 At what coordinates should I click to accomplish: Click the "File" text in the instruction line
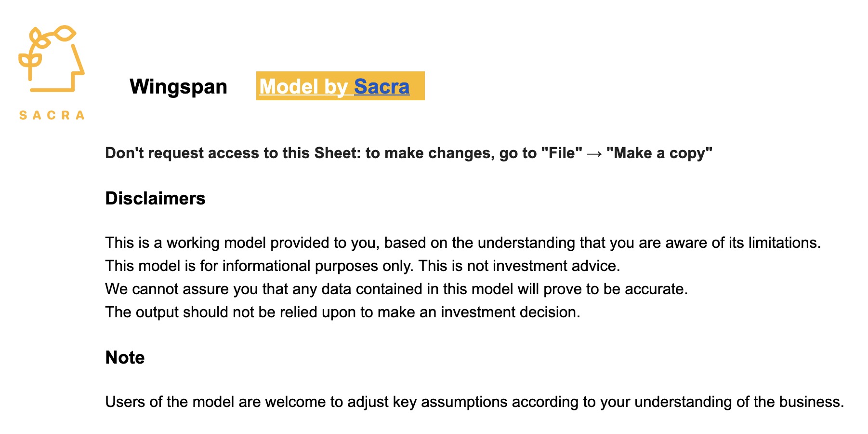click(562, 153)
